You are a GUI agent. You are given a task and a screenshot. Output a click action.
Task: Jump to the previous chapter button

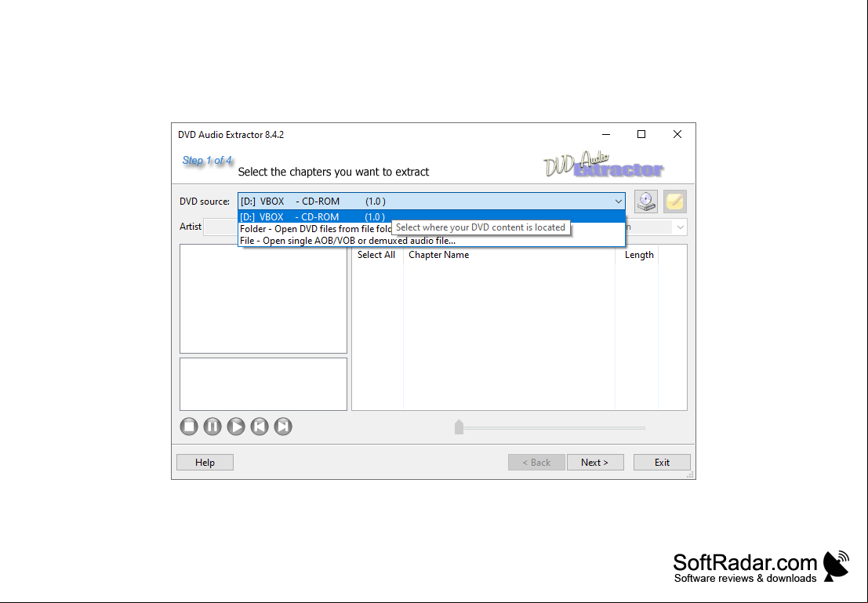260,427
